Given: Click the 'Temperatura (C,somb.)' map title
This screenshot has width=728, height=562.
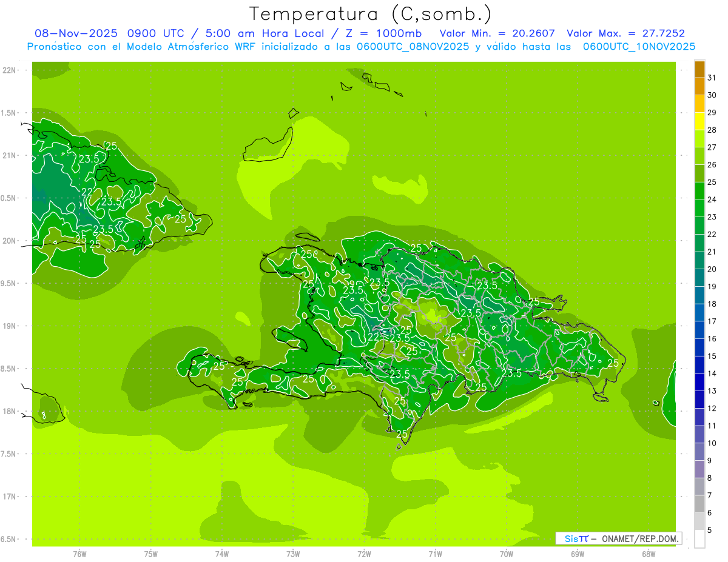Looking at the screenshot, I should (x=370, y=14).
